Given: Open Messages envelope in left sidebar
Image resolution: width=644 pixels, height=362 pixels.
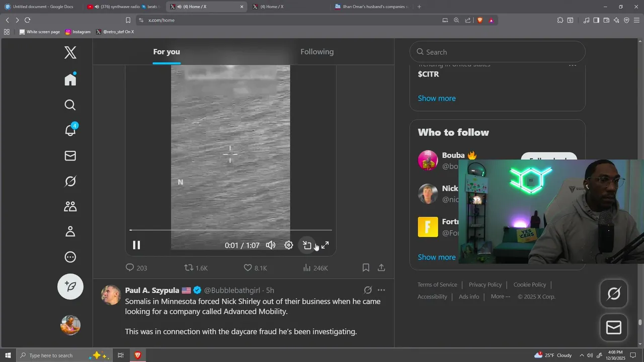Looking at the screenshot, I should 70,156.
